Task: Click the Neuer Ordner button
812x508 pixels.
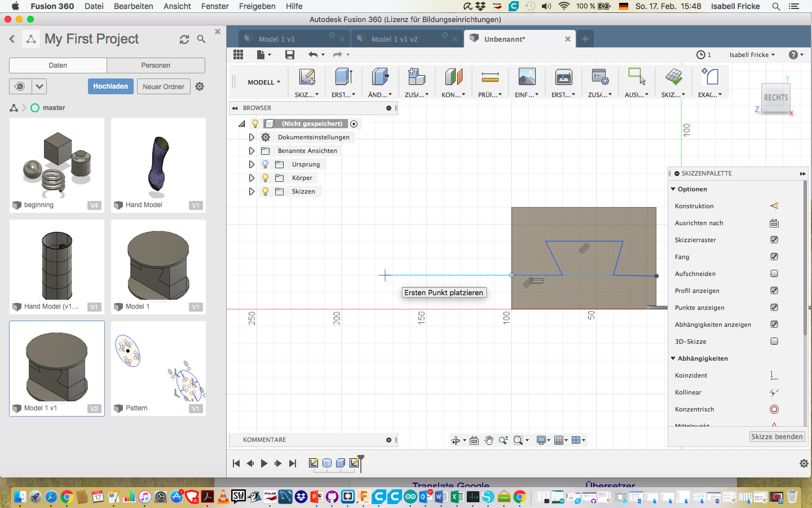Action: [x=164, y=86]
